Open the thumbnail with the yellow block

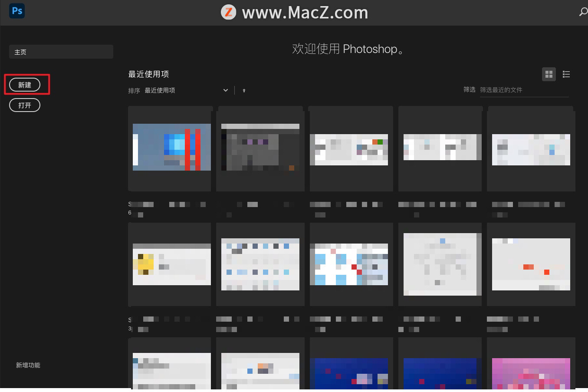[172, 264]
